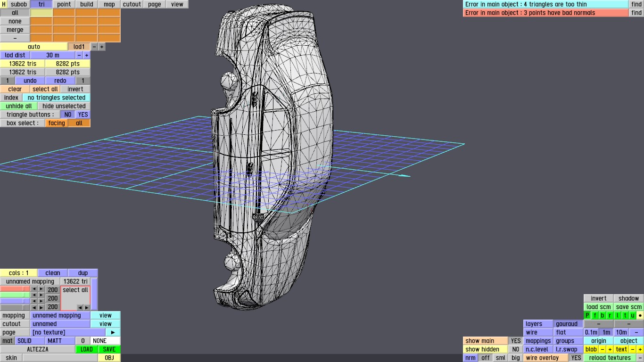
Task: Open the map mode tab
Action: tap(109, 4)
